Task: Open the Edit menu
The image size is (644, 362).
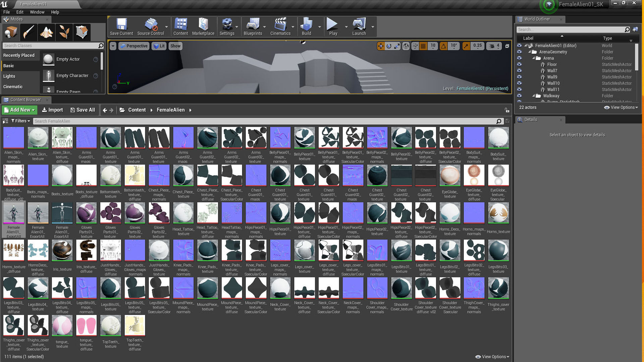Action: pyautogui.click(x=20, y=12)
